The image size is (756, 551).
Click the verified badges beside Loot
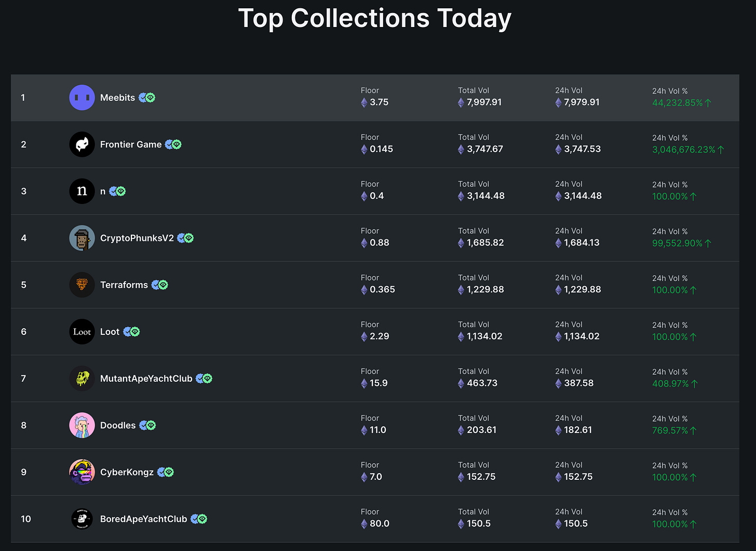click(x=131, y=331)
